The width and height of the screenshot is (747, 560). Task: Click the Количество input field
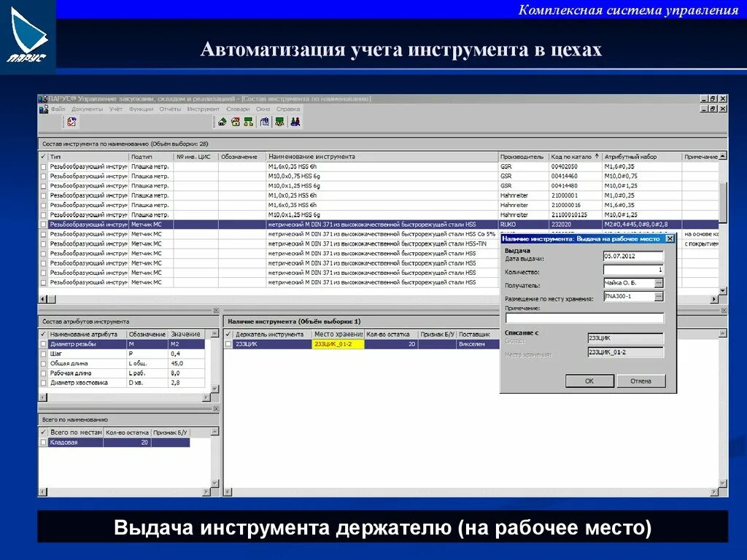pos(633,270)
